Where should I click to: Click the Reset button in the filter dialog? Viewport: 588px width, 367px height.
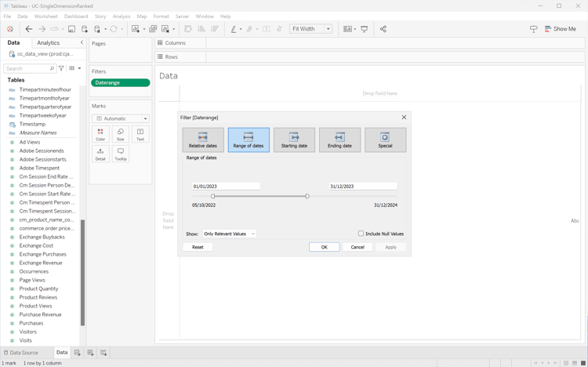point(198,247)
